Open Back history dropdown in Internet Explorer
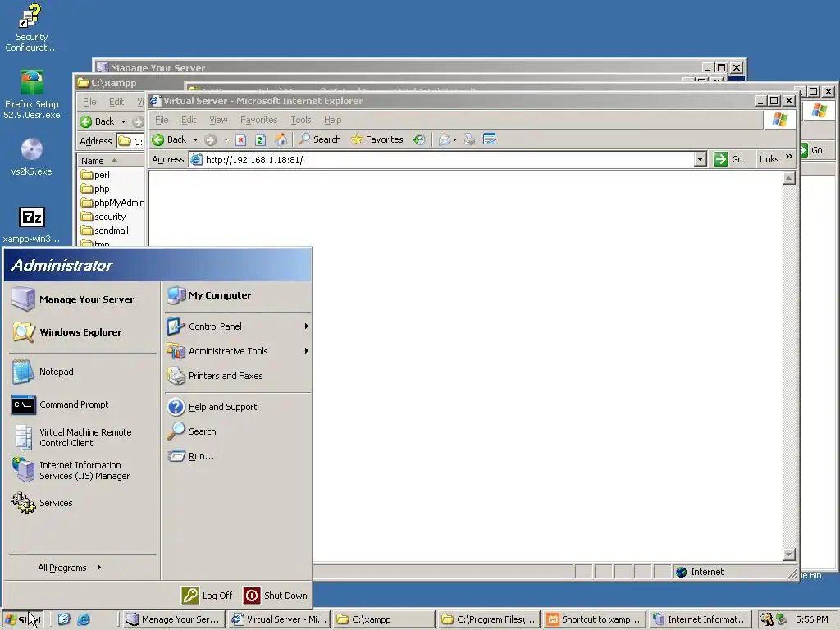This screenshot has height=630, width=840. [195, 139]
